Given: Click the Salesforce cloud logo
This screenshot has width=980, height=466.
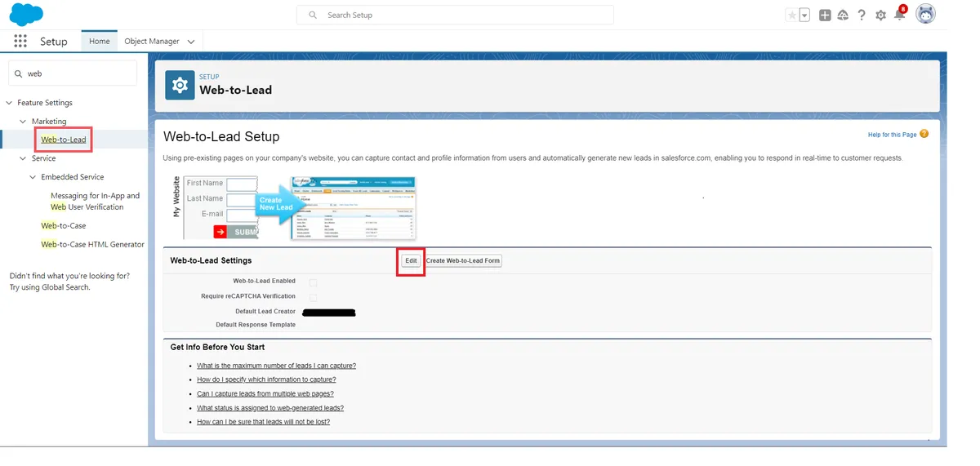Looking at the screenshot, I should point(26,15).
